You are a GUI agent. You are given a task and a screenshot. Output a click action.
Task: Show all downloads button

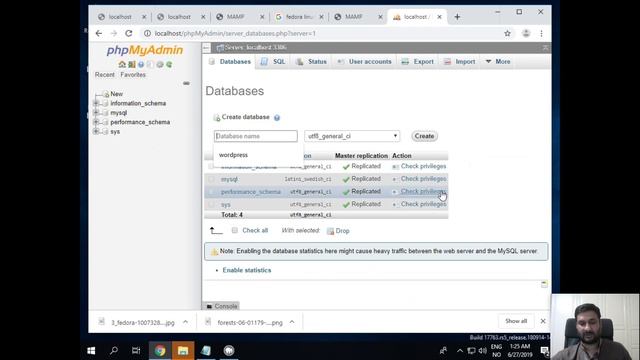pyautogui.click(x=516, y=321)
